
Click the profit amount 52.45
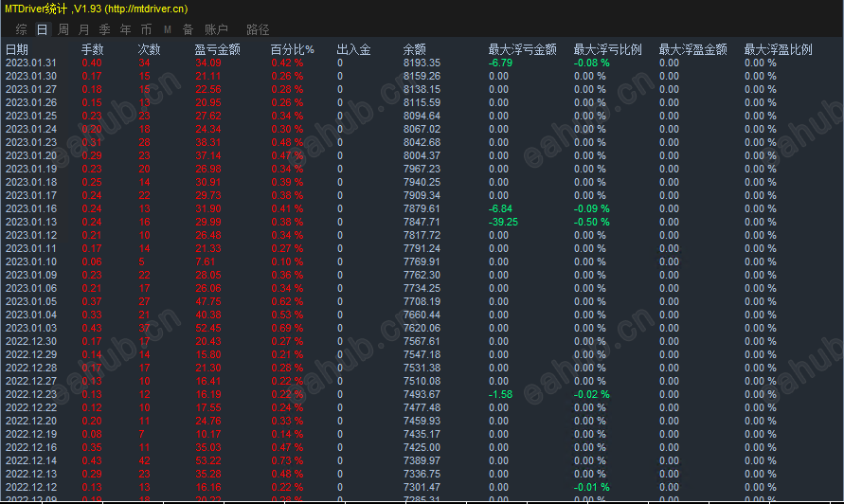click(207, 328)
